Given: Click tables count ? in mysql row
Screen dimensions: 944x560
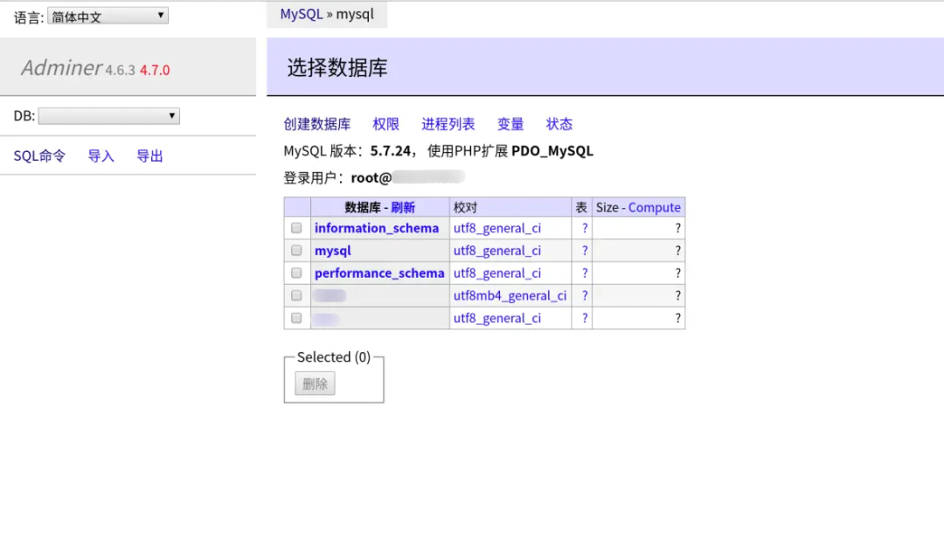Looking at the screenshot, I should (x=584, y=251).
